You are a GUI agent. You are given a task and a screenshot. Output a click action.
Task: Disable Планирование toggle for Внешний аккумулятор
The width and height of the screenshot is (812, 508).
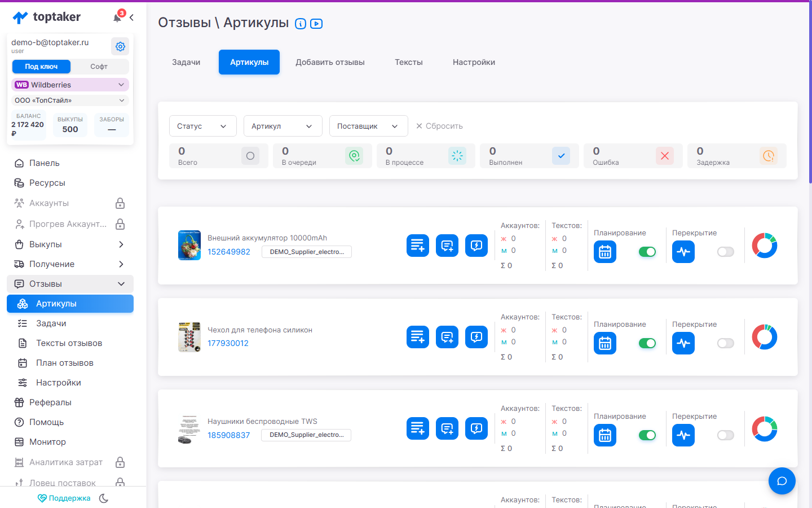point(647,252)
